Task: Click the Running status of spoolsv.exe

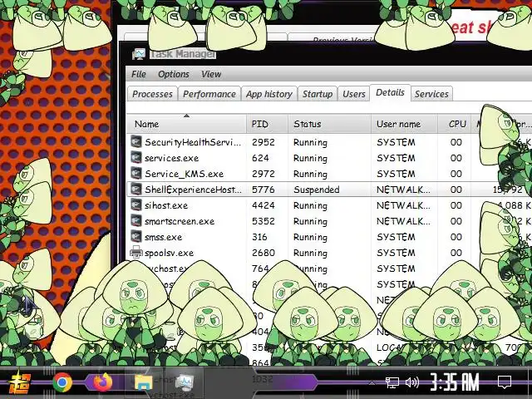Action: (310, 253)
